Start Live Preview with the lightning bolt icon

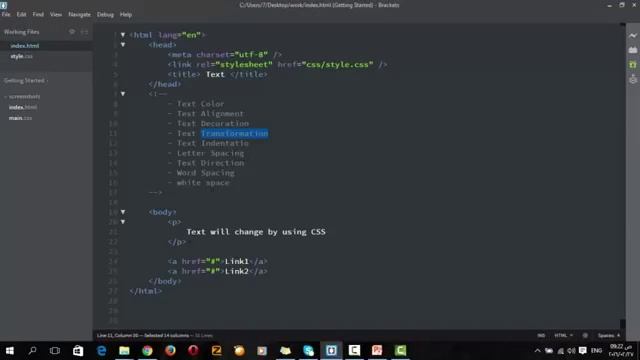click(x=633, y=36)
